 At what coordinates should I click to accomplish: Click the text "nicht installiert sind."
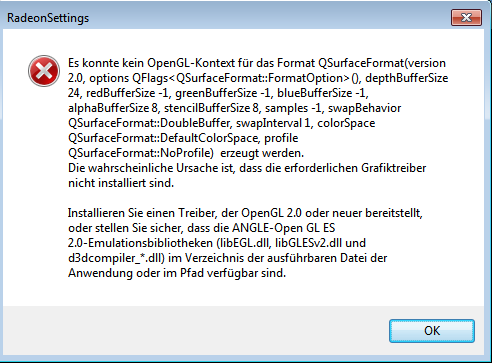pyautogui.click(x=121, y=183)
